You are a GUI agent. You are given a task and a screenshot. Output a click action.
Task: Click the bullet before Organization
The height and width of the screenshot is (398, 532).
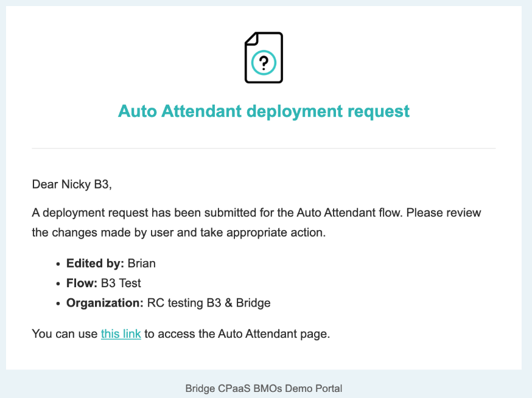(58, 303)
